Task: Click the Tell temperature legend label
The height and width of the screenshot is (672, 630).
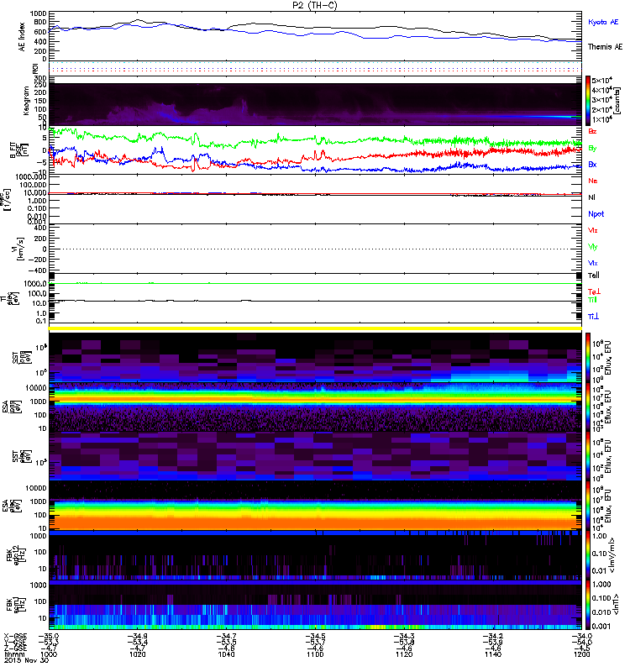Action: tap(593, 276)
